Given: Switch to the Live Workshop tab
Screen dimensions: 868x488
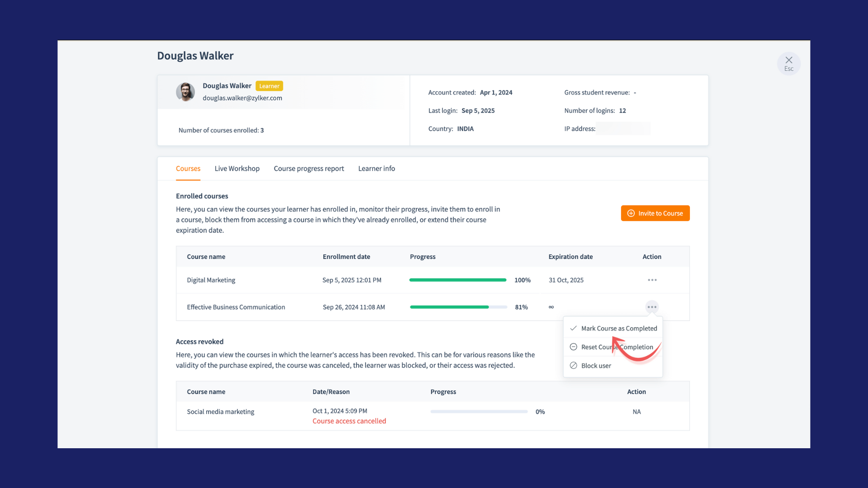Looking at the screenshot, I should click(x=237, y=169).
